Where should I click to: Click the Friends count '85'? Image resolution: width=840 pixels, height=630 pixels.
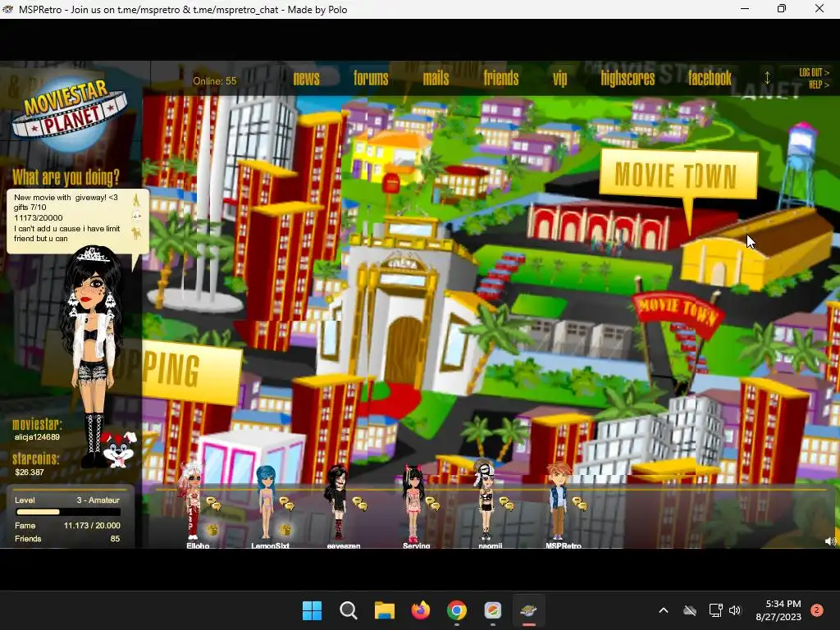point(115,538)
